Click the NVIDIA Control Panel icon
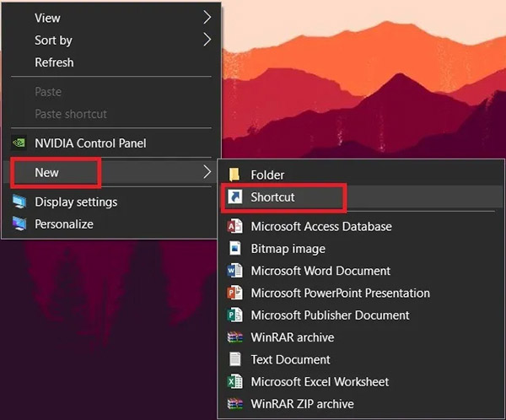The height and width of the screenshot is (420, 506). click(x=19, y=143)
